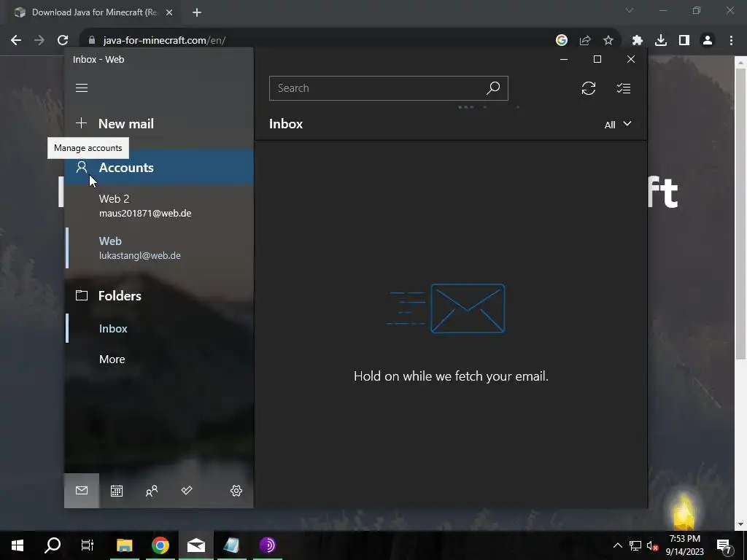Switch to Mail using envelope icon

82,491
